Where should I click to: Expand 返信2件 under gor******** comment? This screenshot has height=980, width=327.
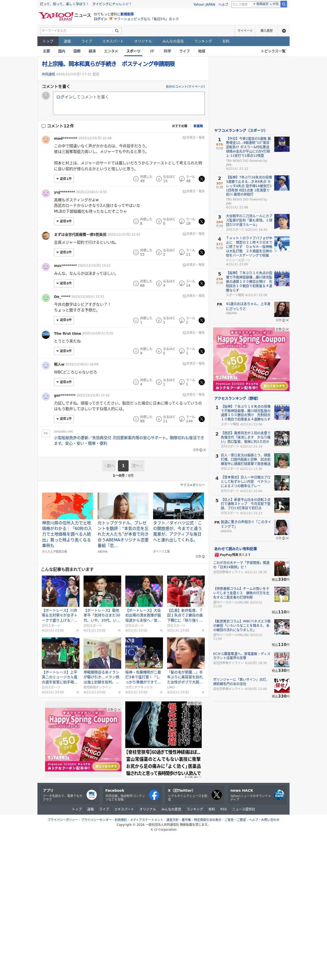point(64,419)
